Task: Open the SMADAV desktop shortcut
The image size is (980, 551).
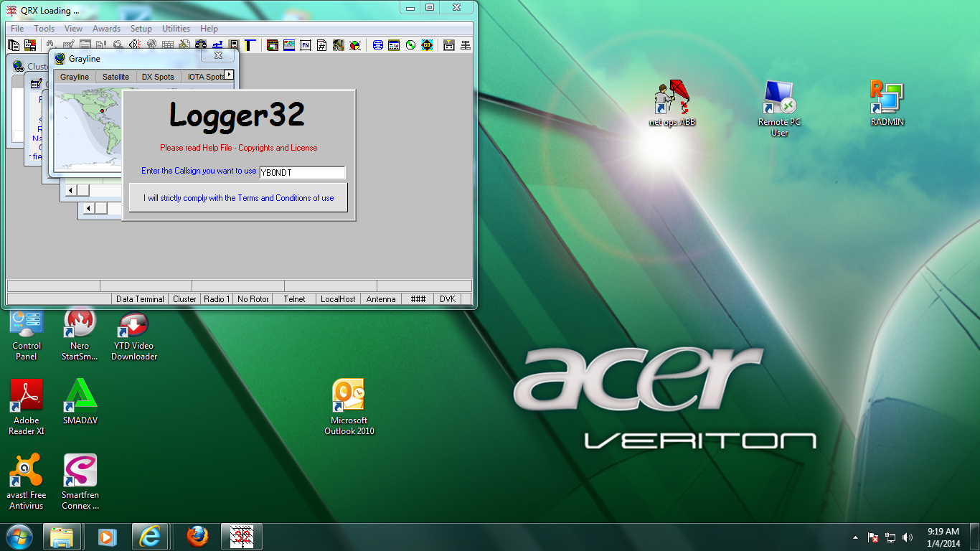Action: click(x=80, y=402)
